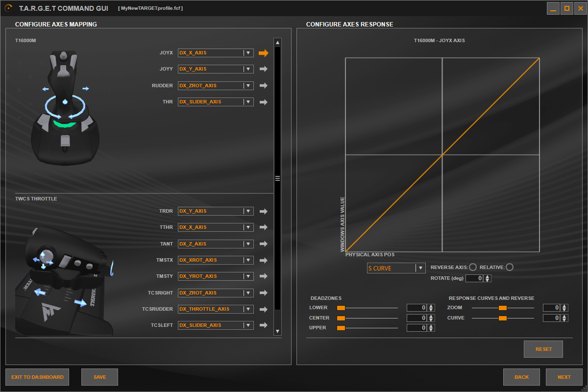The width and height of the screenshot is (588, 392).
Task: Open the TCSRUDDER DX_THROTTLE_AXIS dropdown
Action: click(x=216, y=309)
